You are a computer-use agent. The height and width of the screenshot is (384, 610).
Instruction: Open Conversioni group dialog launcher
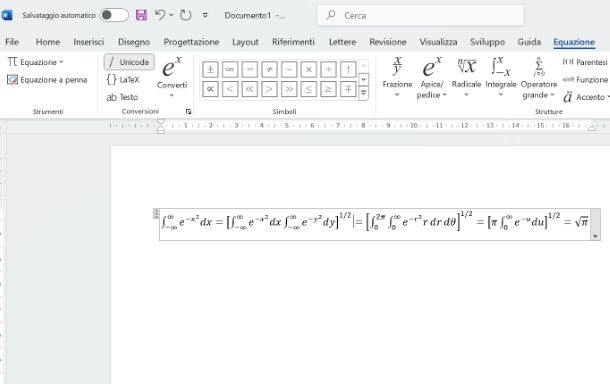click(189, 112)
